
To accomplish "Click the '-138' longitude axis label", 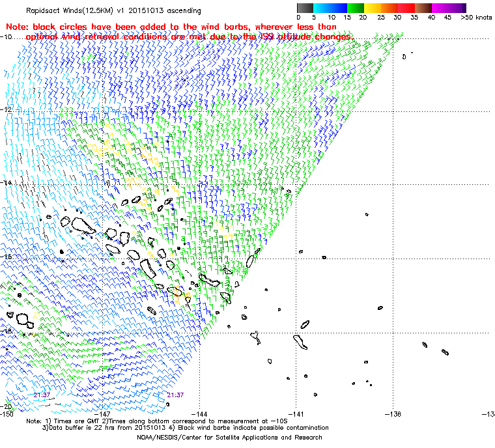I will pos(393,414).
